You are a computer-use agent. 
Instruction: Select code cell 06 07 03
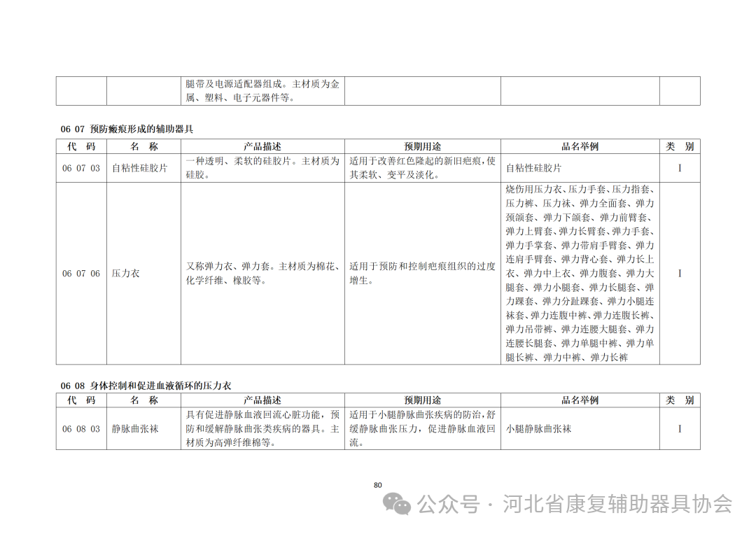pos(79,168)
